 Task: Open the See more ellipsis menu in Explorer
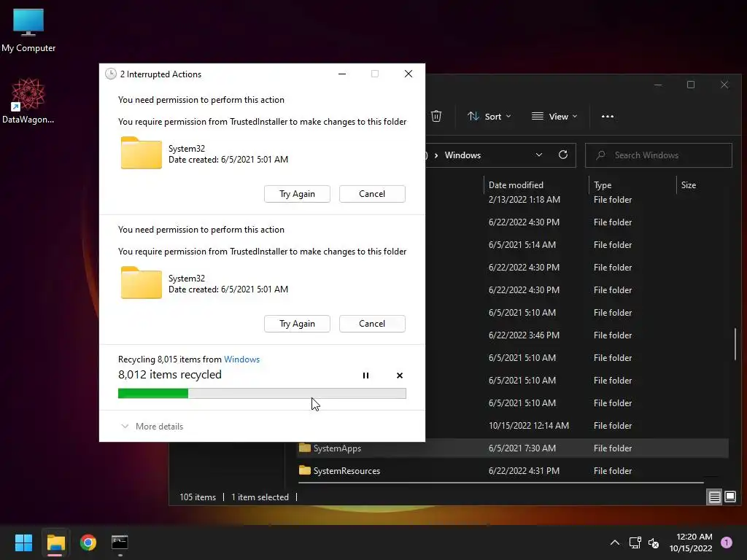pos(608,116)
